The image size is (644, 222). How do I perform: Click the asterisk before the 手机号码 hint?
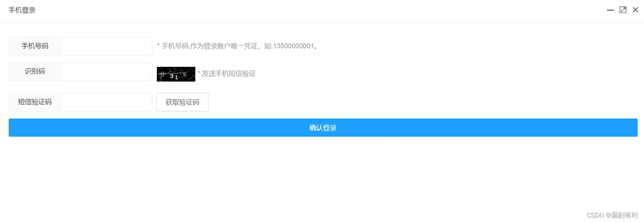(x=158, y=46)
